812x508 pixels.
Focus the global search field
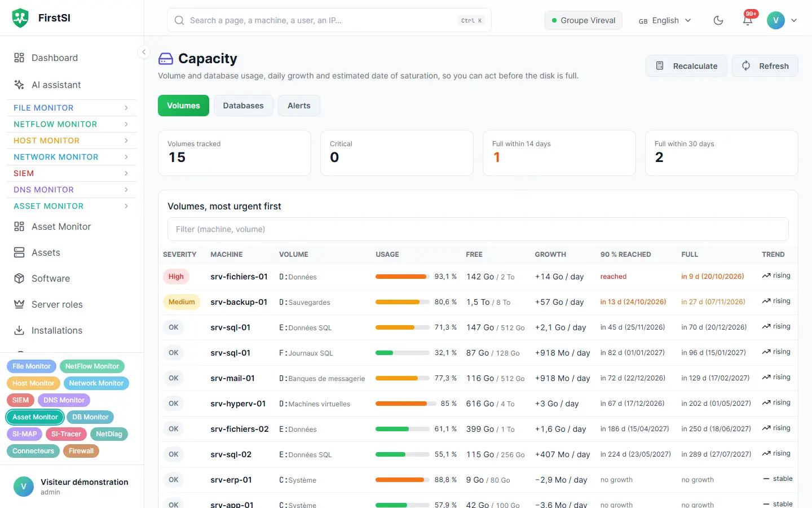(329, 20)
